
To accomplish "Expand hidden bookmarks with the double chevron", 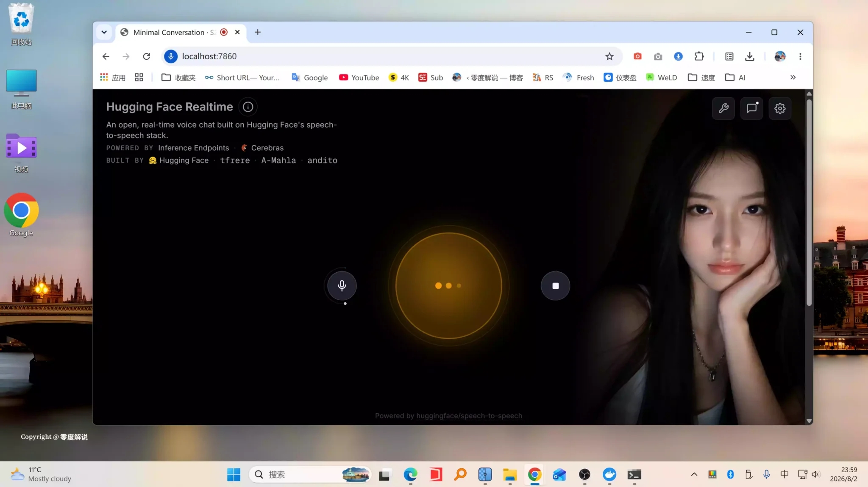I will point(793,77).
